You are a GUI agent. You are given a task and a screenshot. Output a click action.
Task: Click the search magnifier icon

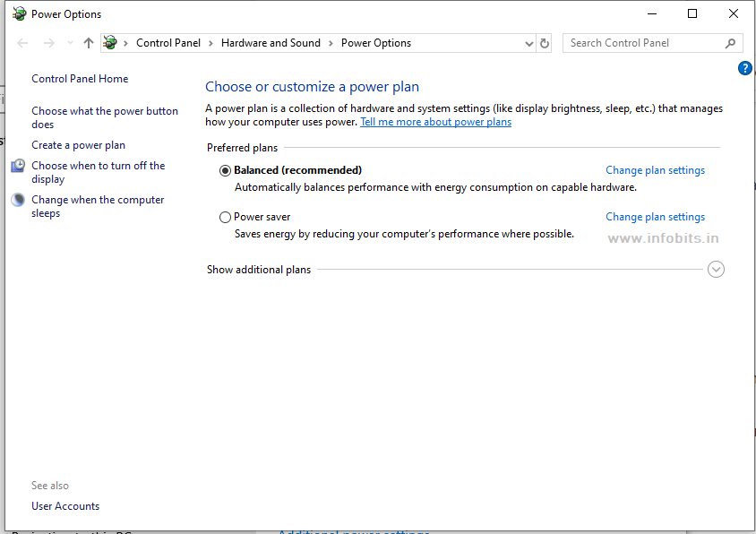pos(730,43)
